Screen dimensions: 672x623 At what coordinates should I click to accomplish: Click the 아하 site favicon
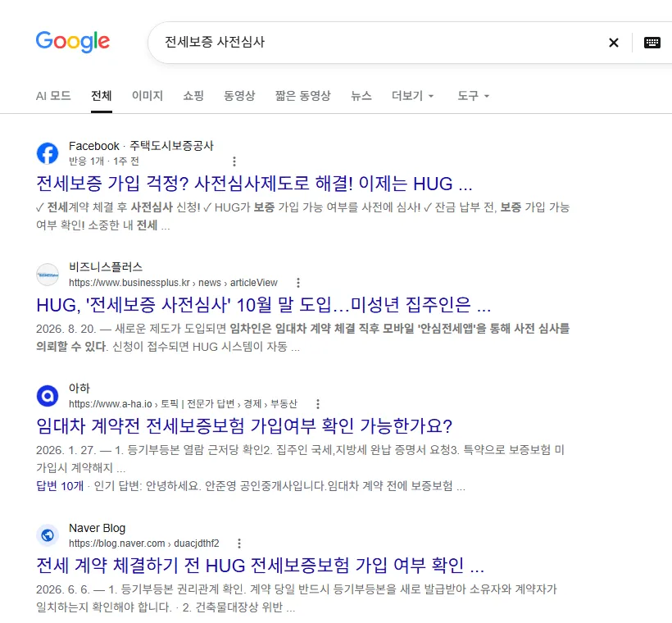[x=48, y=396]
